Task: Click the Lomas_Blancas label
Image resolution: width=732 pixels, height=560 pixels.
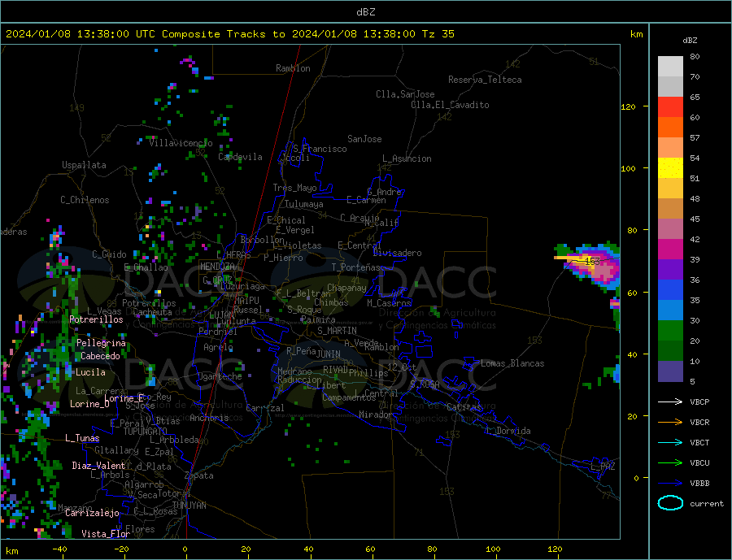Action: (512, 363)
